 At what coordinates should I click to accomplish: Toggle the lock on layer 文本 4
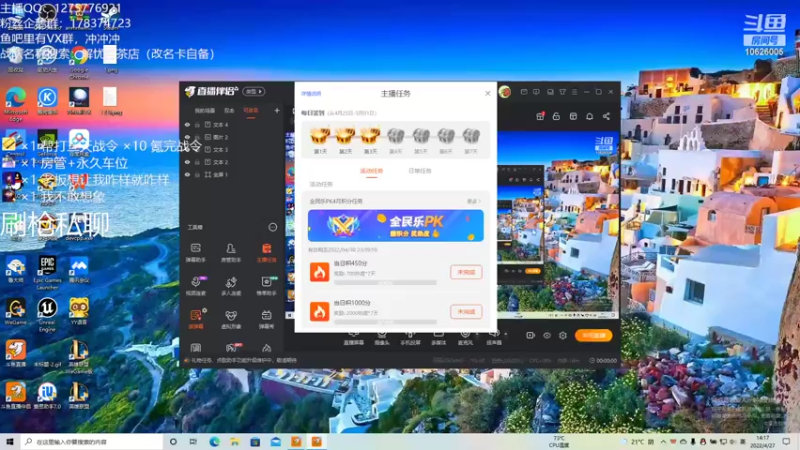197,124
